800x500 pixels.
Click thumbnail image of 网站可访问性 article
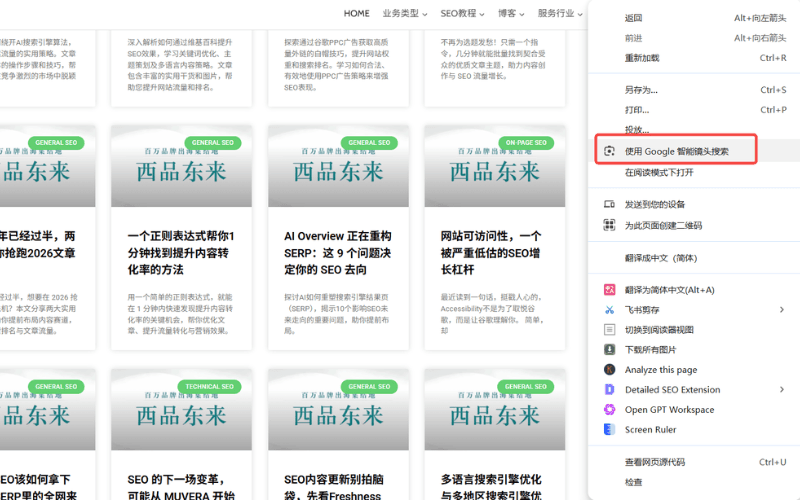click(494, 166)
